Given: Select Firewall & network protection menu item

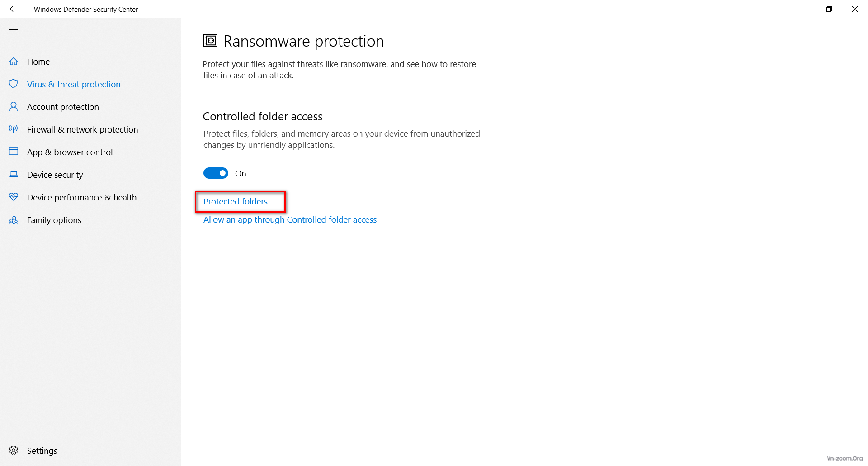Looking at the screenshot, I should click(x=83, y=129).
